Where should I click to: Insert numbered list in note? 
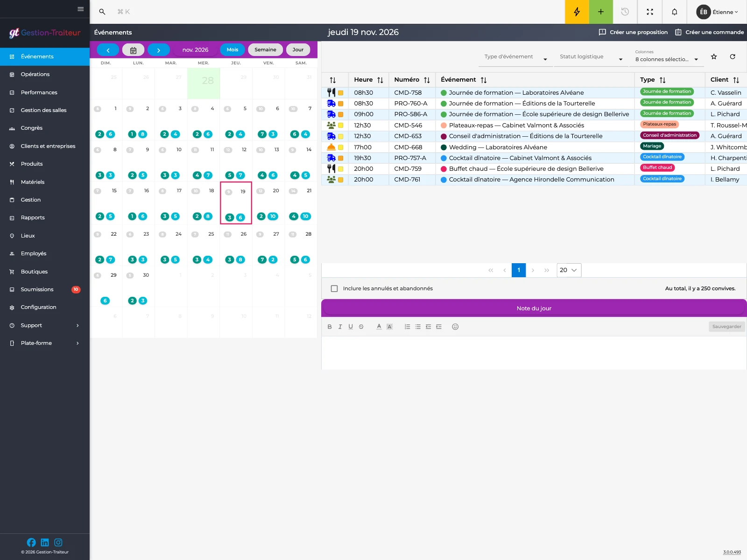408,327
